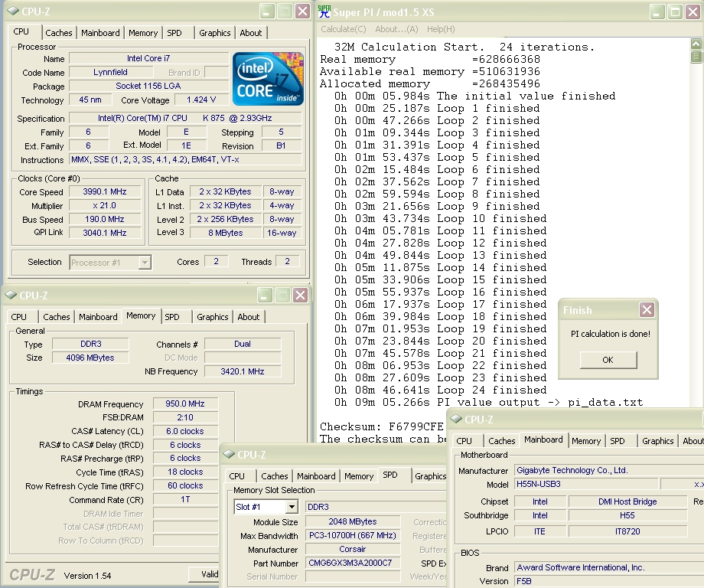704x588 pixels.
Task: Close the Finish dialog with its X button
Action: 647,309
